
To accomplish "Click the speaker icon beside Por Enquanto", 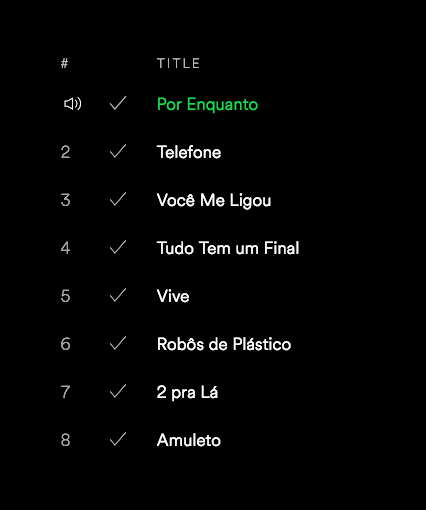I will click(72, 104).
